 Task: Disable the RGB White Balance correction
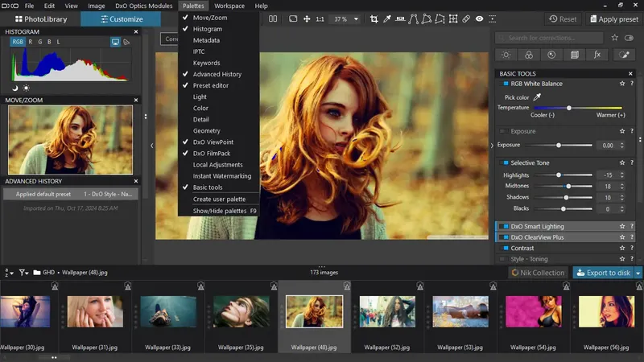506,84
